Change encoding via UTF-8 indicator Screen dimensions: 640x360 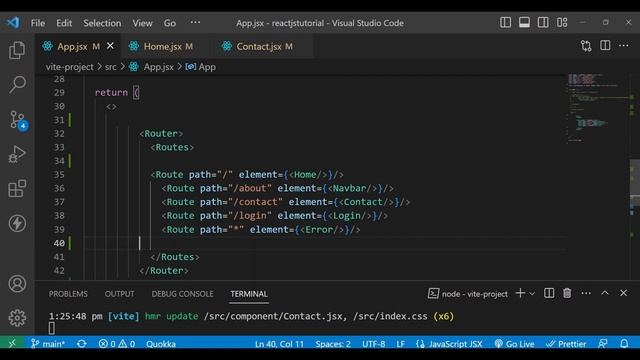tap(373, 344)
